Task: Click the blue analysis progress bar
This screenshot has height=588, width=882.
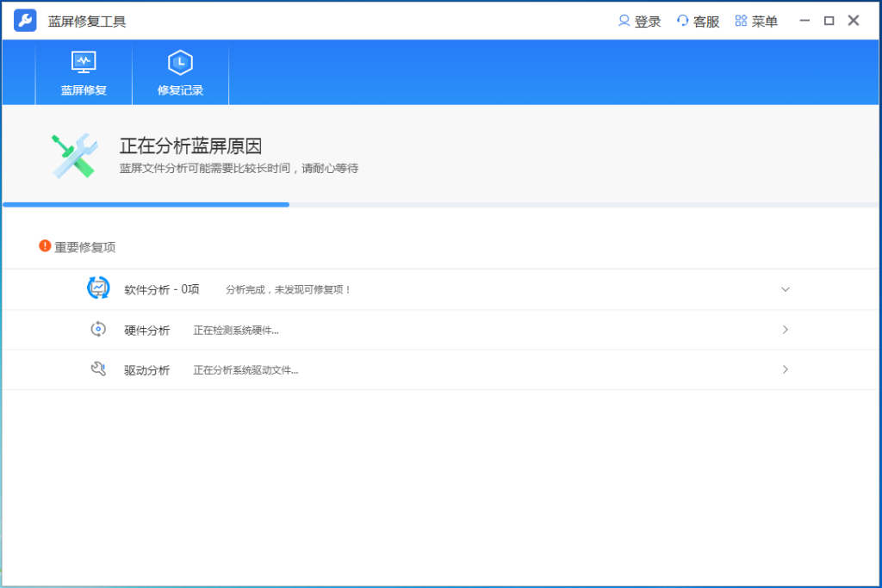Action: [x=145, y=205]
